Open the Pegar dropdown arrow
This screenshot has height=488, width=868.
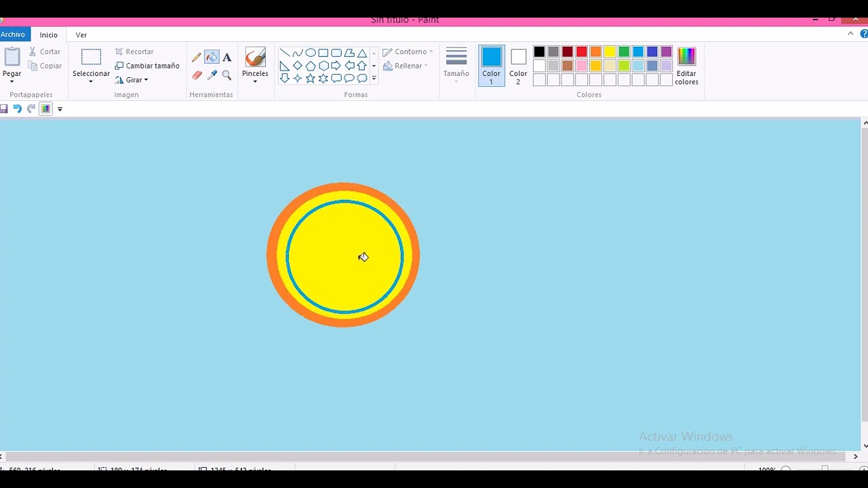(12, 81)
